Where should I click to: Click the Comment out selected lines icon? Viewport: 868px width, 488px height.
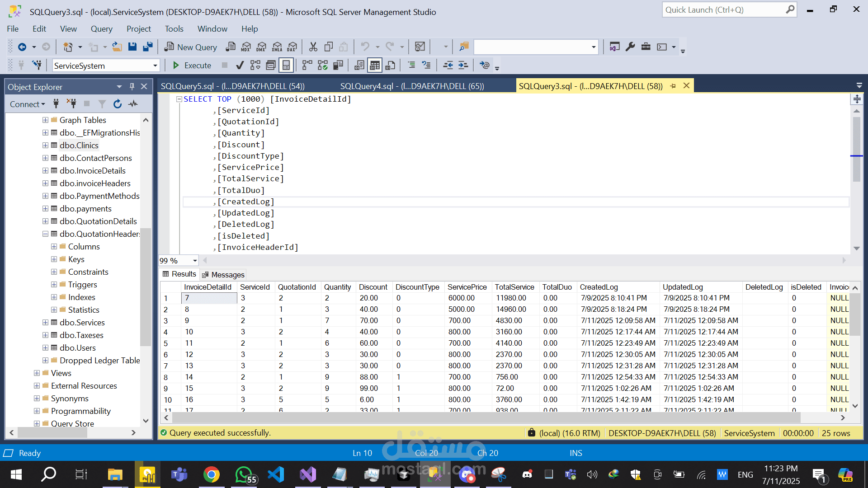point(411,66)
